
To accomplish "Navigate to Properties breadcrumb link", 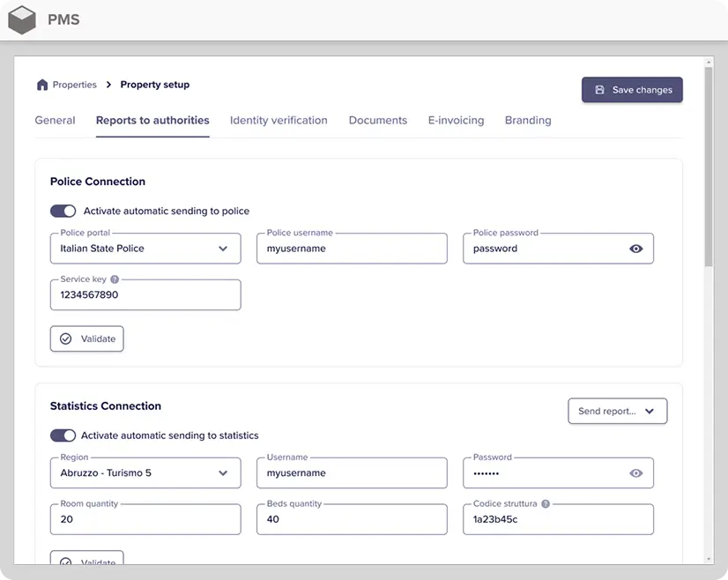I will coord(74,85).
